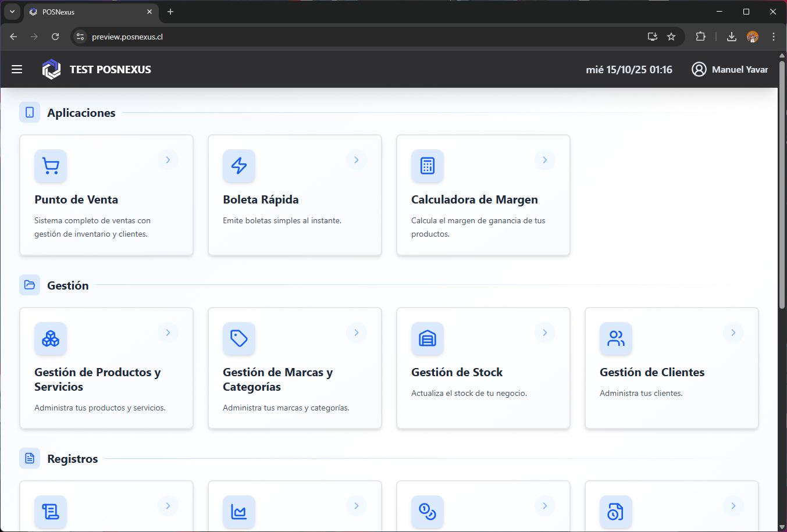
Task: Open the Boleta Rápida card title
Action: coord(261,199)
